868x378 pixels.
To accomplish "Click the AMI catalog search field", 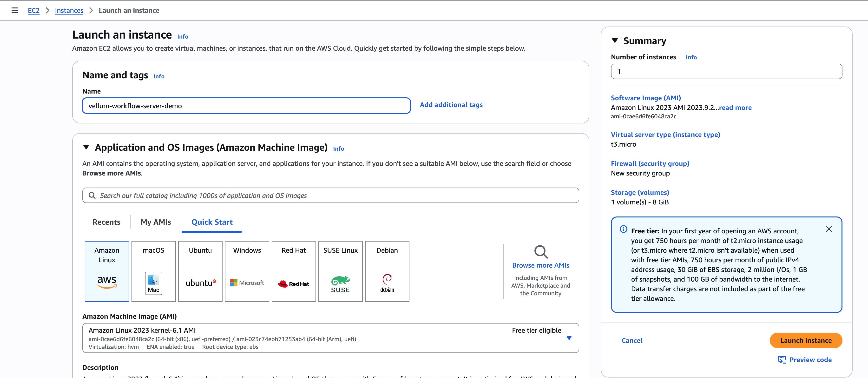I will [x=330, y=196].
